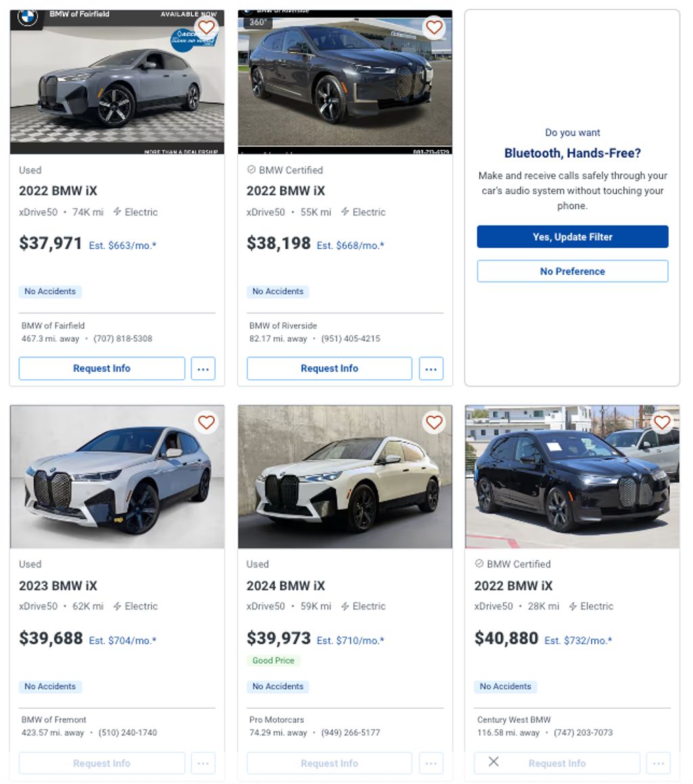Open the ellipsis menu on Pro Motorcars listing
This screenshot has height=784, width=693.
431,763
